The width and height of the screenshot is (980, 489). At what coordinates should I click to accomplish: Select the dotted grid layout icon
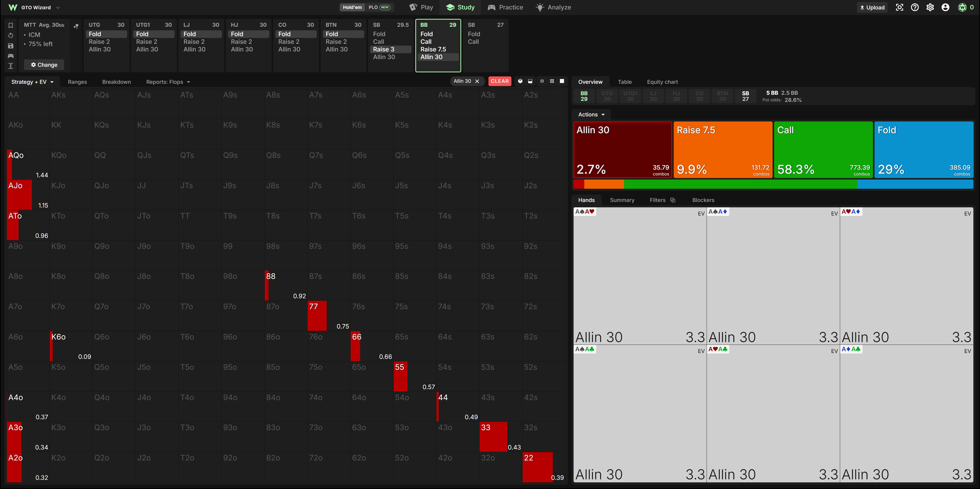tap(552, 81)
